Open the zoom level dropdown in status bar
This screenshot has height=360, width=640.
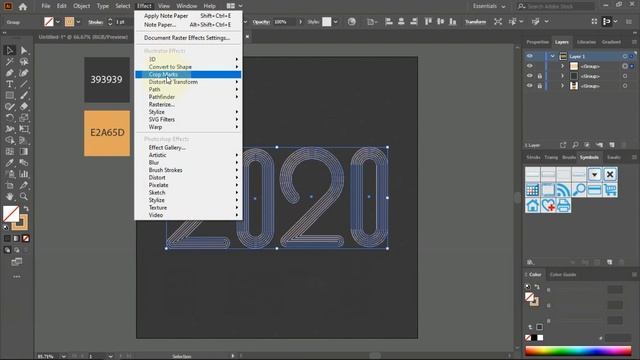tap(64, 356)
